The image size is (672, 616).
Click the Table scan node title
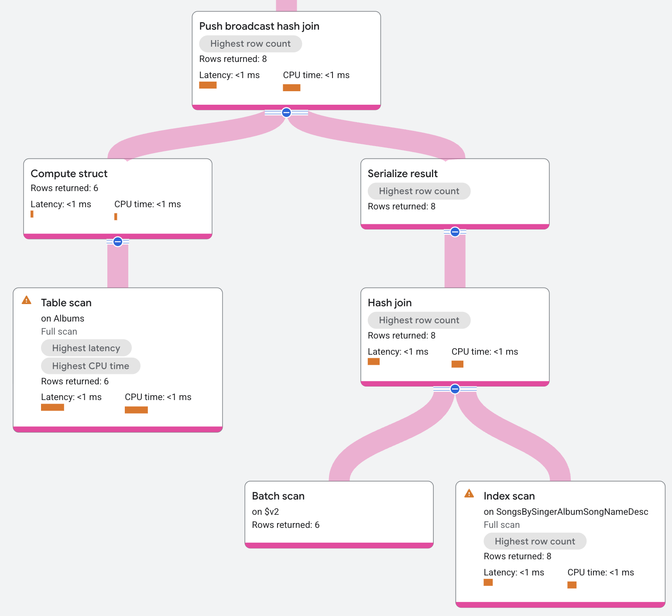coord(66,303)
